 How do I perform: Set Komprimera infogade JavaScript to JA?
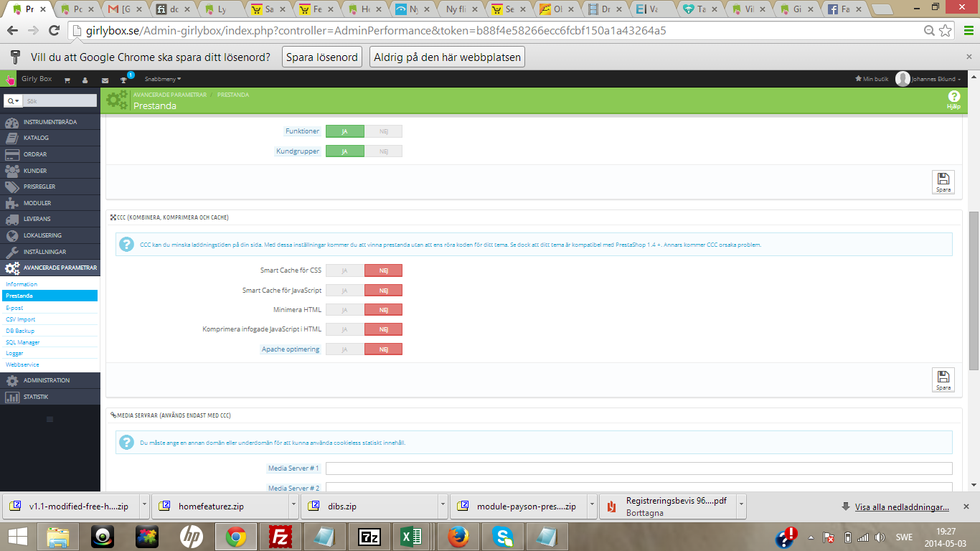point(345,329)
